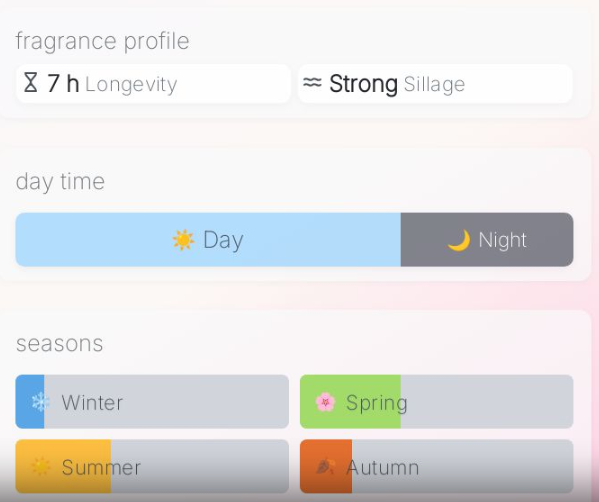Click the snowflake Winter icon

40,402
